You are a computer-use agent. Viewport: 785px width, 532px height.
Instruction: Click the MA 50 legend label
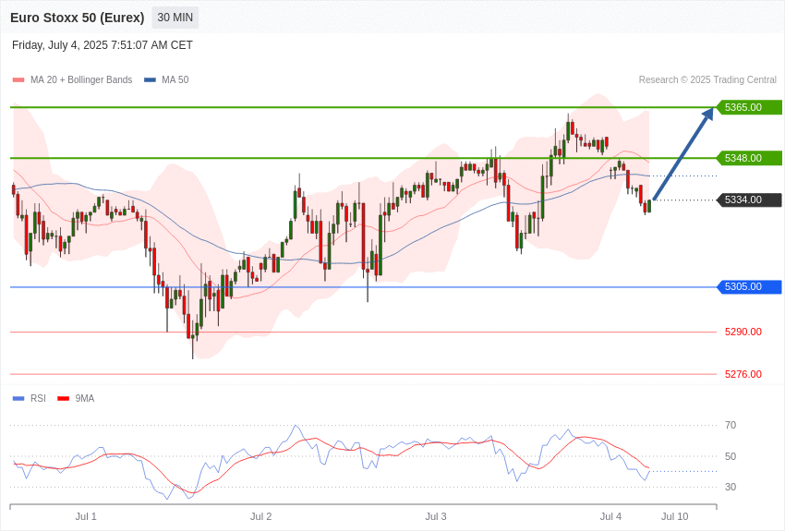click(x=175, y=79)
